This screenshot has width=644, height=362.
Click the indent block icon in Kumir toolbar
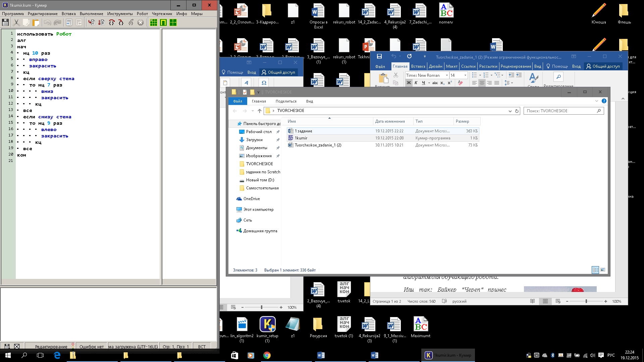(x=69, y=22)
